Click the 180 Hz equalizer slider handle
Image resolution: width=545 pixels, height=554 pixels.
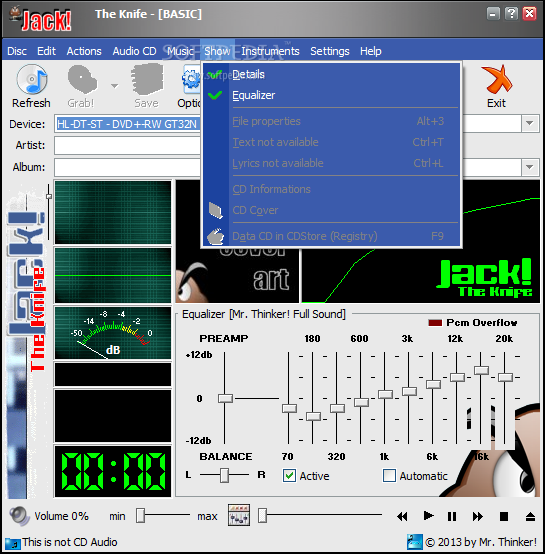(x=313, y=416)
